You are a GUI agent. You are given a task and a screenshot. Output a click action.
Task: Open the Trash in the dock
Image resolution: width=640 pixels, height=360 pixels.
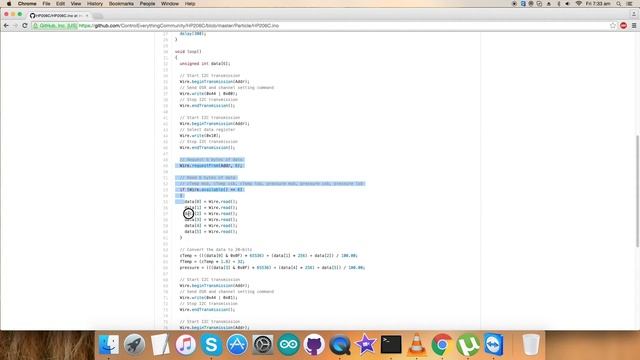coord(531,345)
